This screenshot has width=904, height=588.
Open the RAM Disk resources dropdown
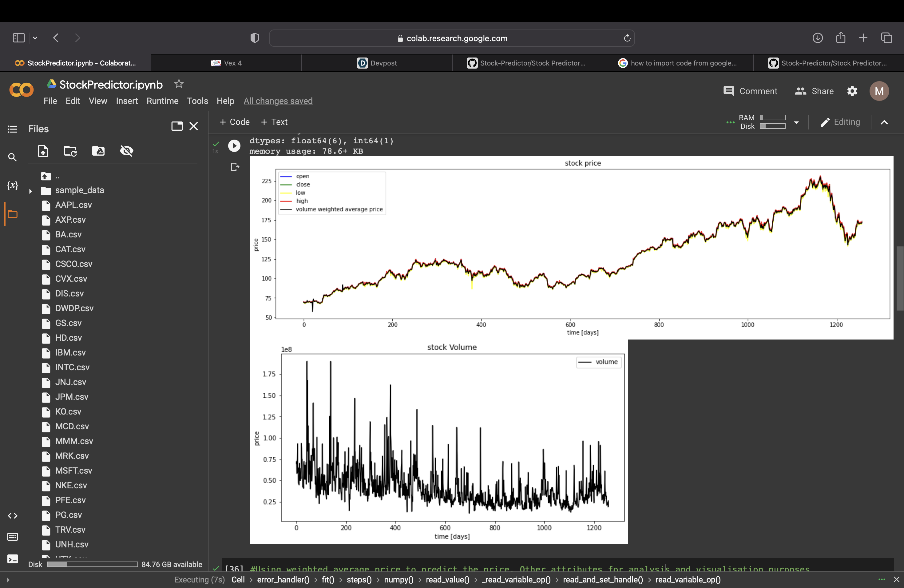[x=796, y=122]
